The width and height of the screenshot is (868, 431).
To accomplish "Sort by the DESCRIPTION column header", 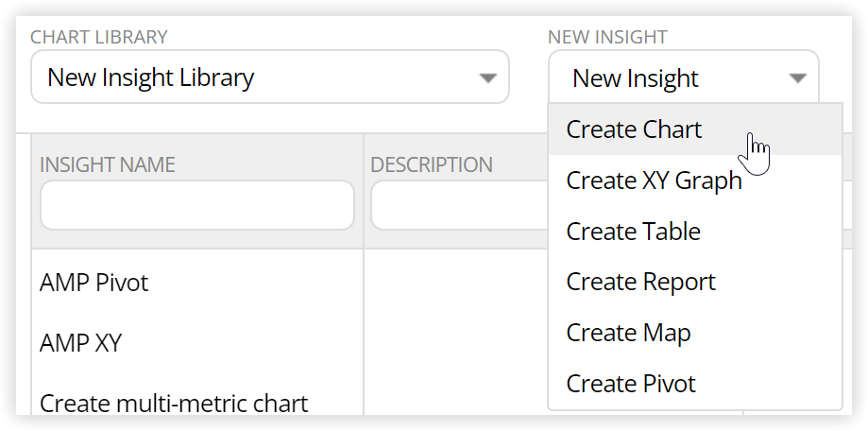I will click(x=432, y=164).
